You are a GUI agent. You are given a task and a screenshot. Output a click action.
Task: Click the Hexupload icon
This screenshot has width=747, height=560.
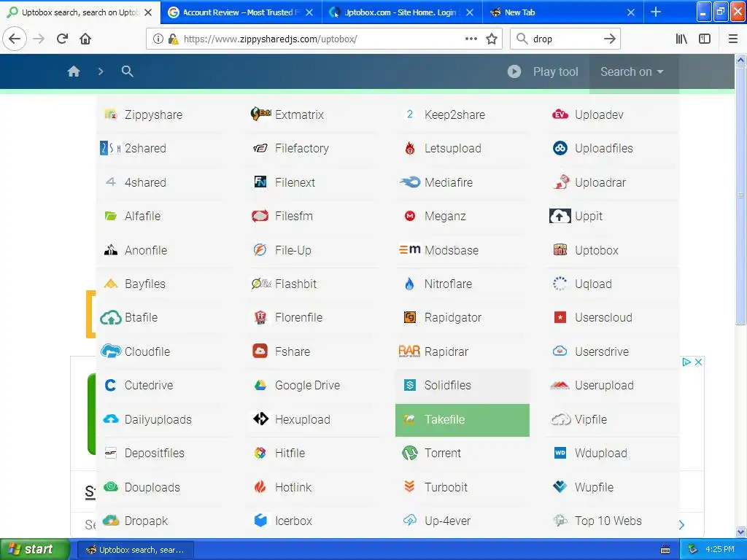tap(260, 419)
